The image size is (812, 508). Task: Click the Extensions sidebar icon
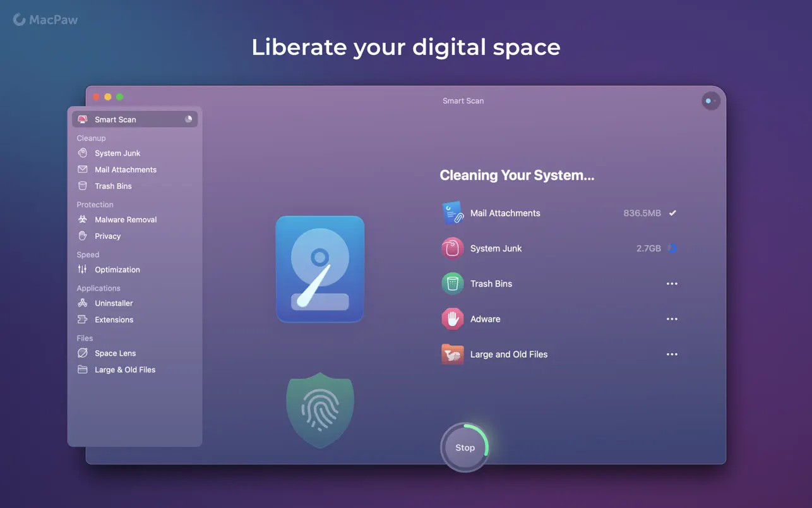coord(83,319)
